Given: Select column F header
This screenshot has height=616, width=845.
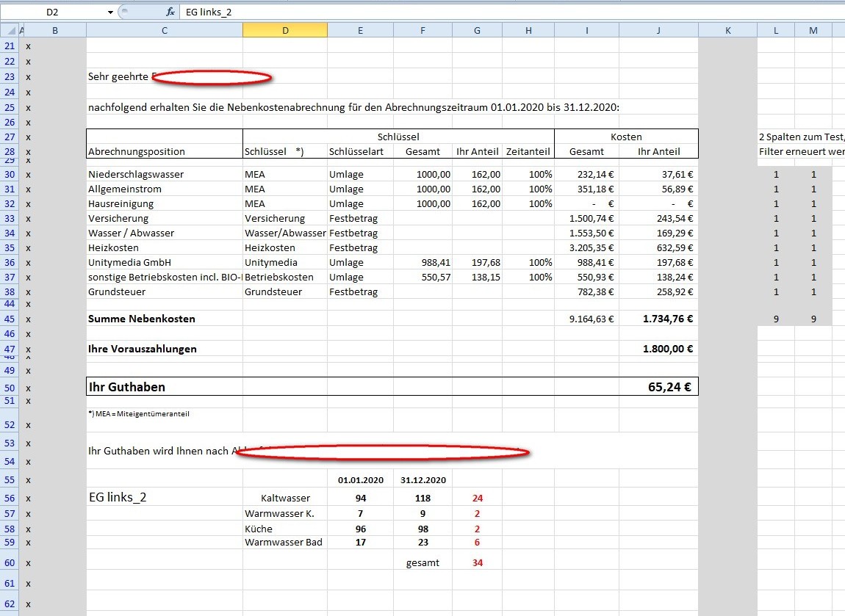Looking at the screenshot, I should pos(422,31).
